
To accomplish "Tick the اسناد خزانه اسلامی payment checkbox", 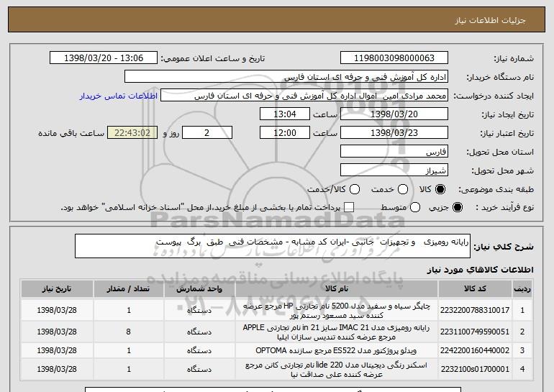I will pyautogui.click(x=349, y=207).
